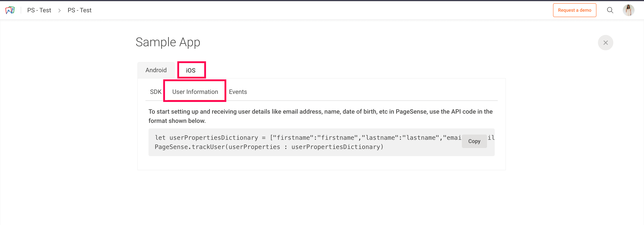Click the PageSense logo icon
644x225 pixels.
(10, 10)
